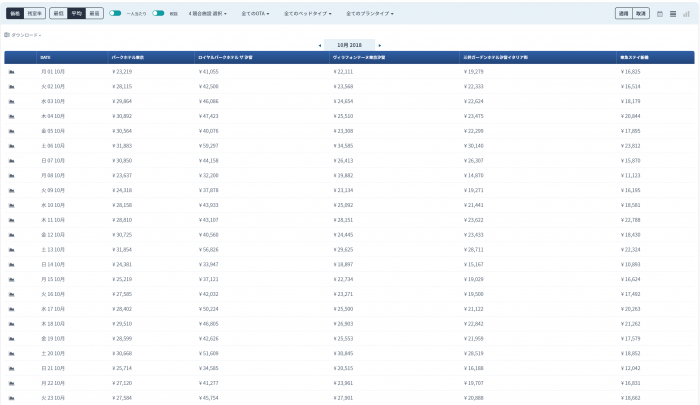Screen dimensions: 700x405
Task: Select the 平均 average price option
Action: coord(76,13)
